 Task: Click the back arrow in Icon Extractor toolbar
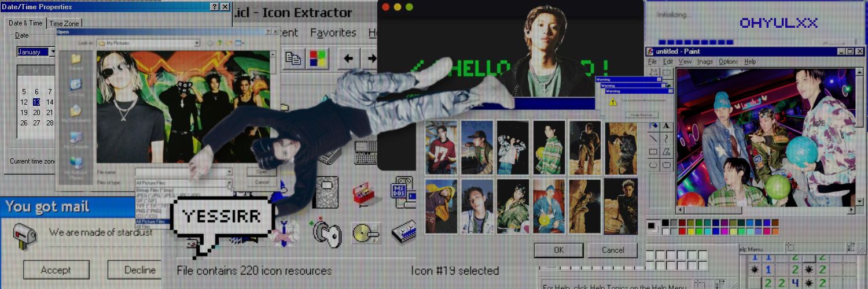348,58
